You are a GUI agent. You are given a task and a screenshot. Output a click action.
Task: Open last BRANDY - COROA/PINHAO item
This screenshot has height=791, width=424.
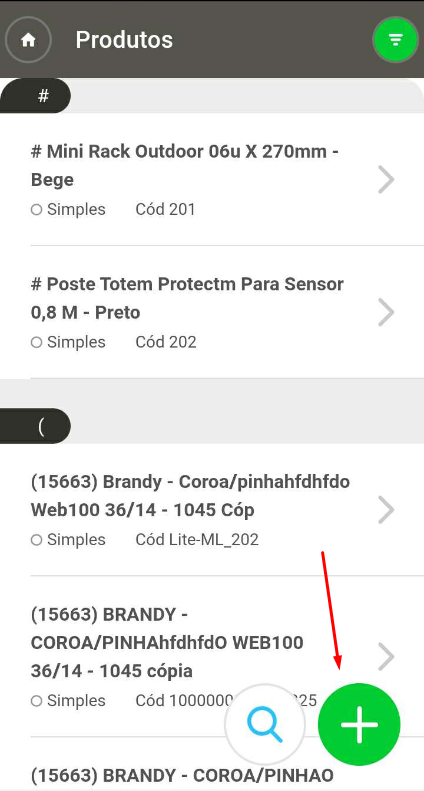pos(182,775)
